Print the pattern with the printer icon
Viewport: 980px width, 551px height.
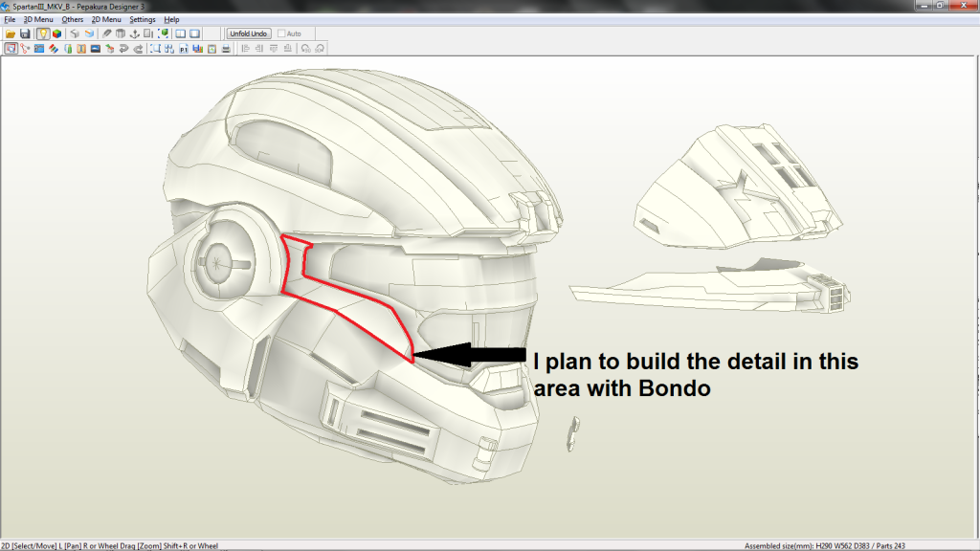226,49
